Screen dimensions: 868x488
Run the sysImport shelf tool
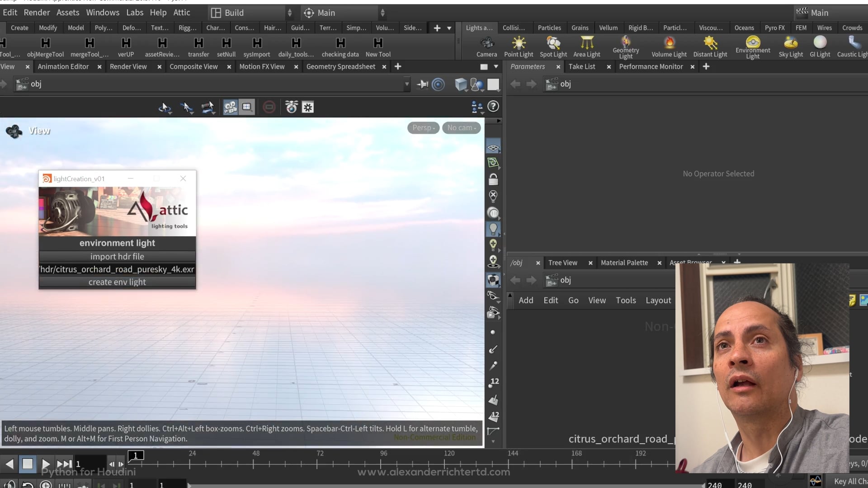point(257,47)
